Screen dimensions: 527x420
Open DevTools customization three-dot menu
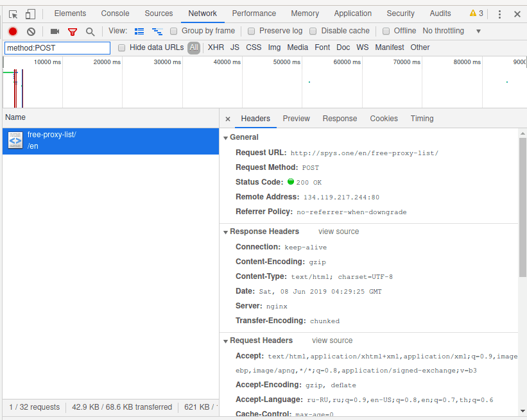(x=499, y=13)
